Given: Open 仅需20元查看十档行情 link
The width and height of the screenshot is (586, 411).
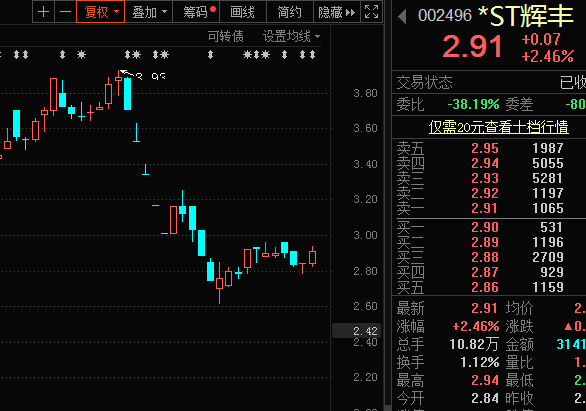Looking at the screenshot, I should pos(499,127).
